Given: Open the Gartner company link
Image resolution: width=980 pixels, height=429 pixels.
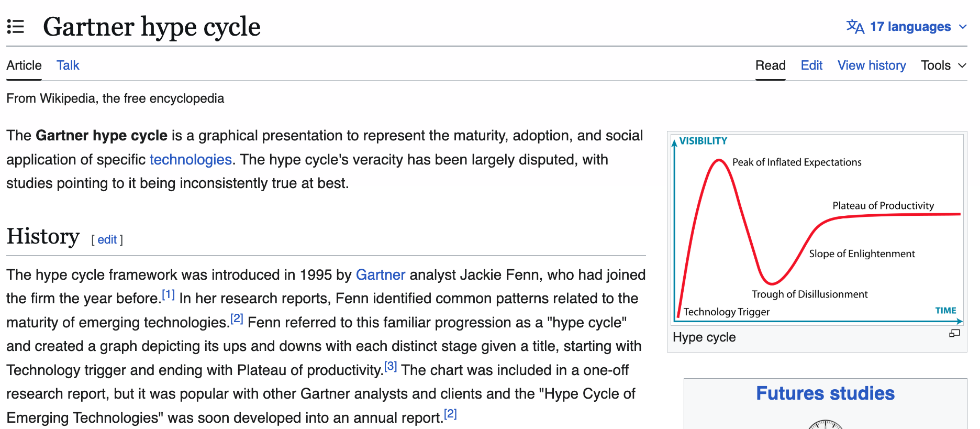Looking at the screenshot, I should coord(381,275).
